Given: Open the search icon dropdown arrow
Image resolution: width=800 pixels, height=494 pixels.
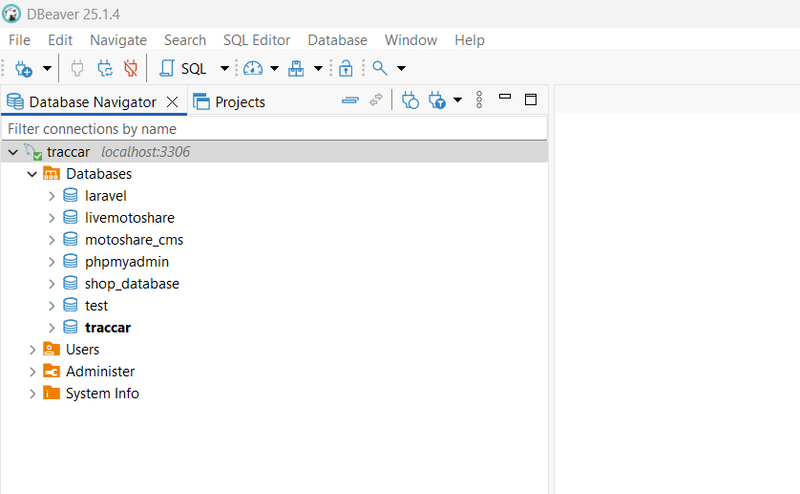Looking at the screenshot, I should 402,68.
